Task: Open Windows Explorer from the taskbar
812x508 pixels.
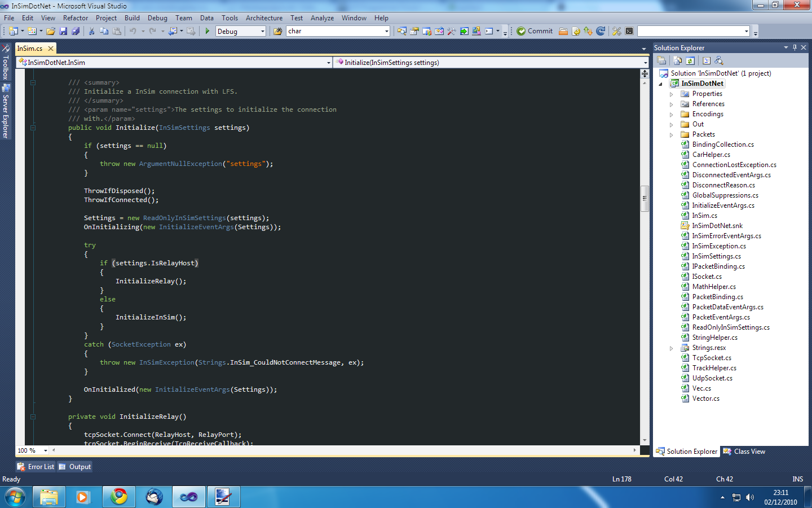Action: click(x=49, y=497)
